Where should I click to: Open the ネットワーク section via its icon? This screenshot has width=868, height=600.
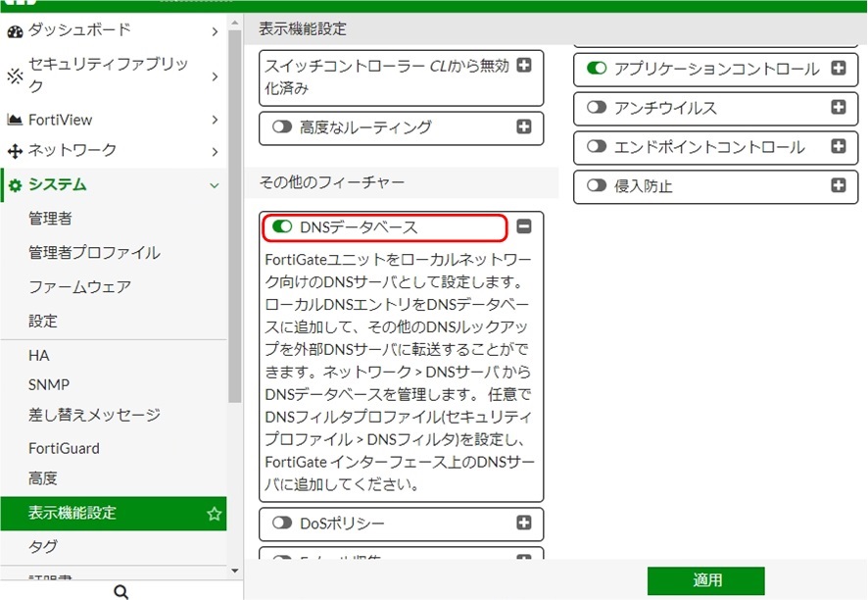16,150
